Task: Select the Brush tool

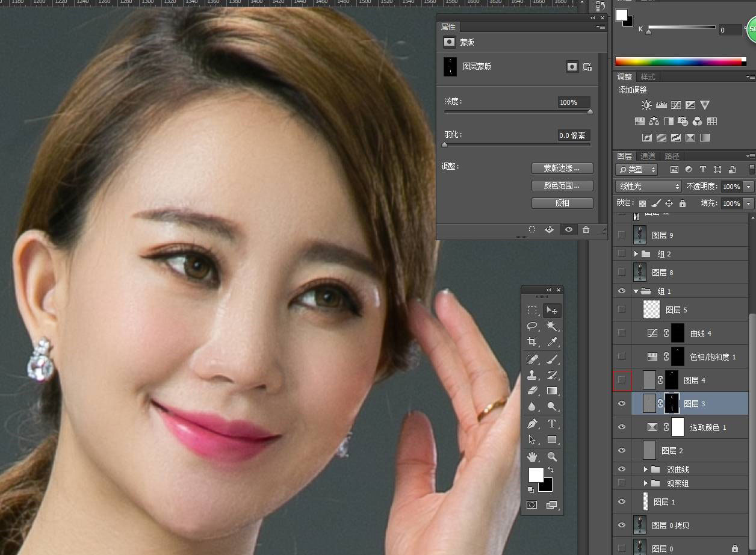Action: (551, 359)
